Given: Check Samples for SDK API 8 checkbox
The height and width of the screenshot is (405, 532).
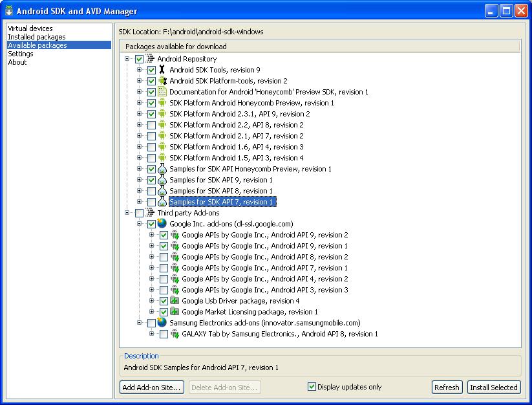Looking at the screenshot, I should pos(151,191).
